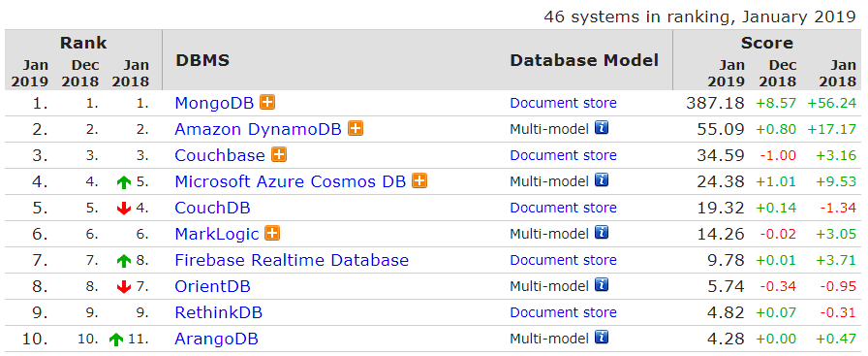Open the ArangoDB link
Viewport: 868px width, 356px height.
[216, 339]
